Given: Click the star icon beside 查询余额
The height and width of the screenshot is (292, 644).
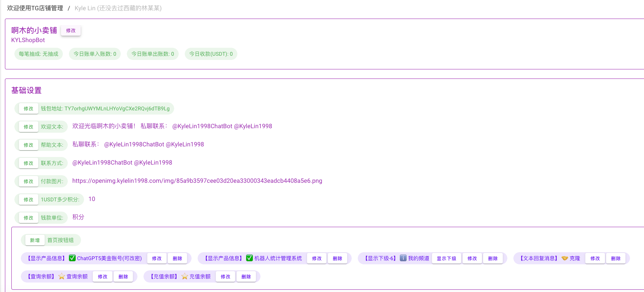Looking at the screenshot, I should [62, 276].
